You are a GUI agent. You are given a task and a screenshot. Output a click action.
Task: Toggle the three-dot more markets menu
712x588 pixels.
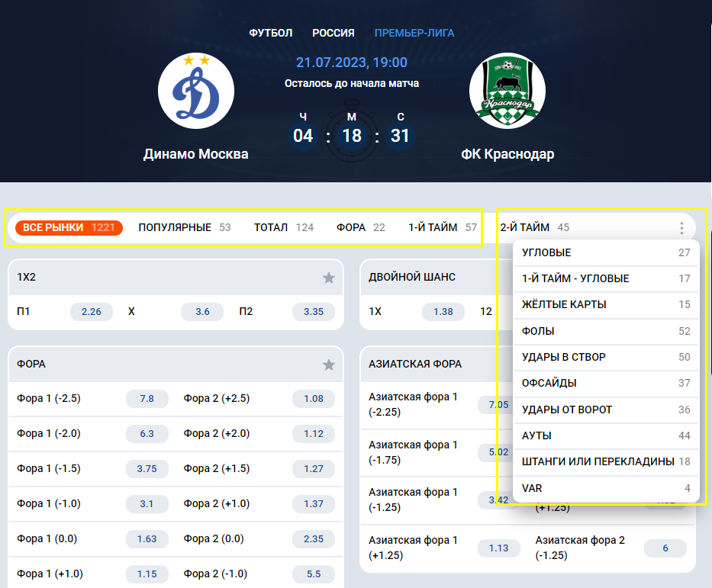coord(681,227)
